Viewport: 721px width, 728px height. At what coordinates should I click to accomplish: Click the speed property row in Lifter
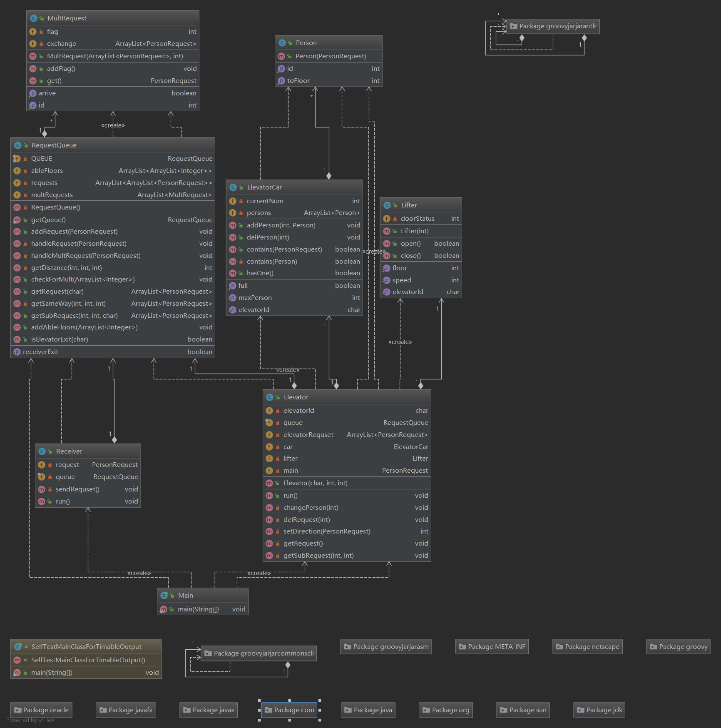(x=421, y=280)
